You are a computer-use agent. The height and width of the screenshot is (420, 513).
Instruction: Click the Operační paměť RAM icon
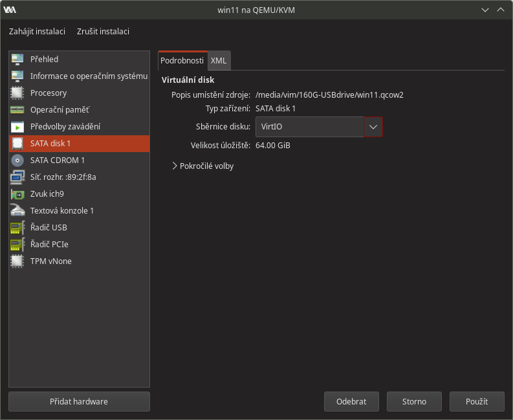click(17, 109)
